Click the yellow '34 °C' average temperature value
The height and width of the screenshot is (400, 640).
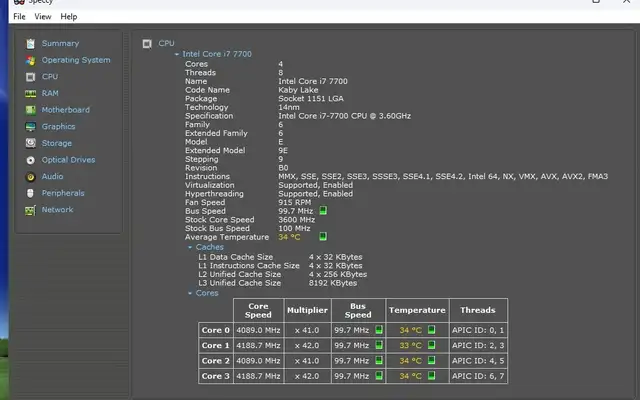coord(289,237)
